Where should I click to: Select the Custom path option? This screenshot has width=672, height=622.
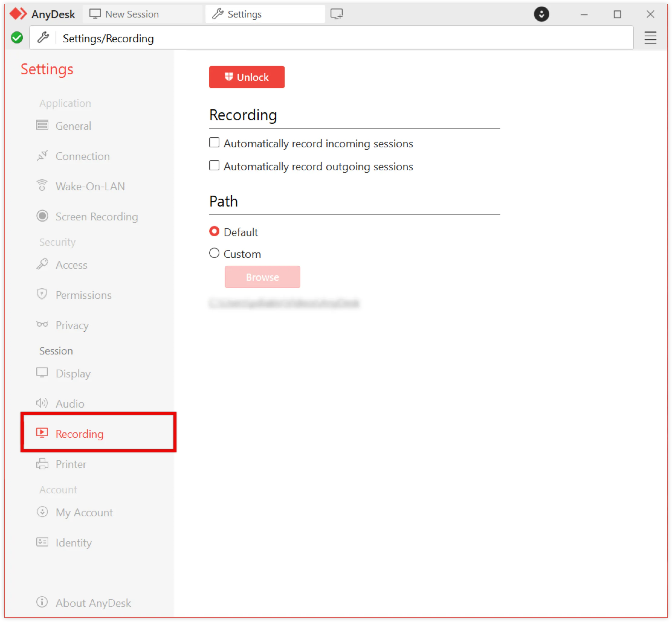(x=214, y=253)
